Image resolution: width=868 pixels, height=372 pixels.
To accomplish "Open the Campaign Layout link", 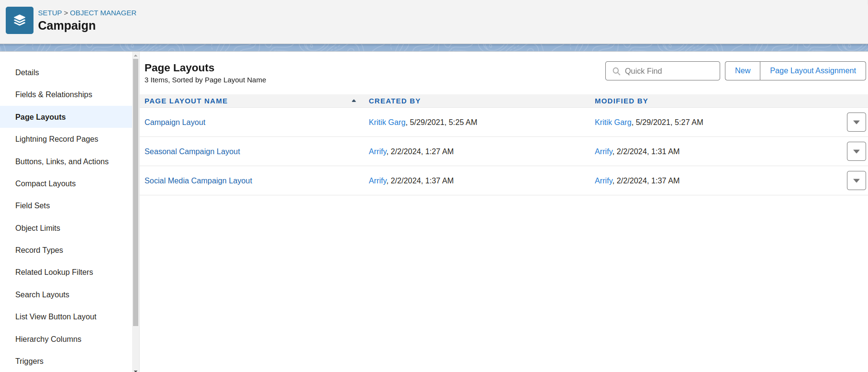I will pyautogui.click(x=175, y=122).
